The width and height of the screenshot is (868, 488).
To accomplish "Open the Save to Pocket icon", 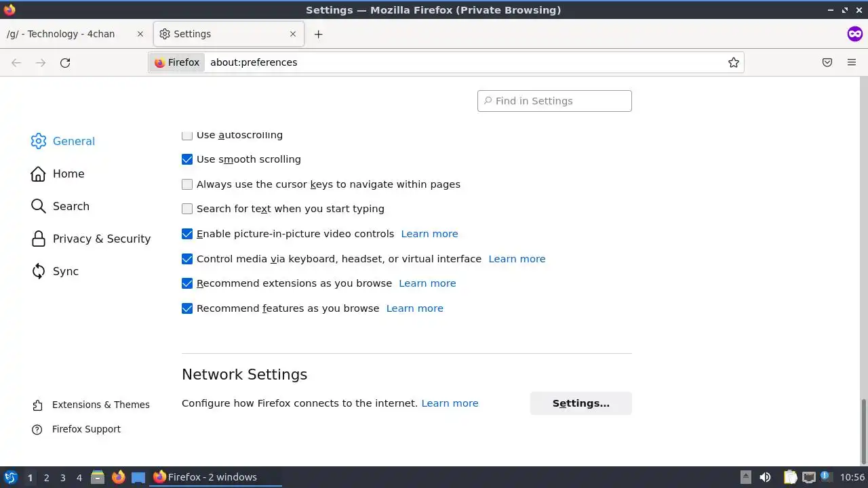I will [827, 62].
